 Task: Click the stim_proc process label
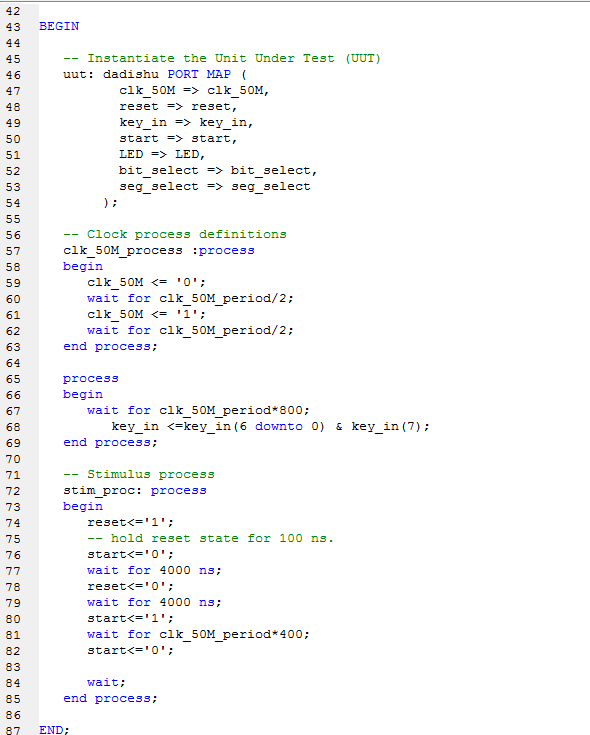click(x=103, y=491)
